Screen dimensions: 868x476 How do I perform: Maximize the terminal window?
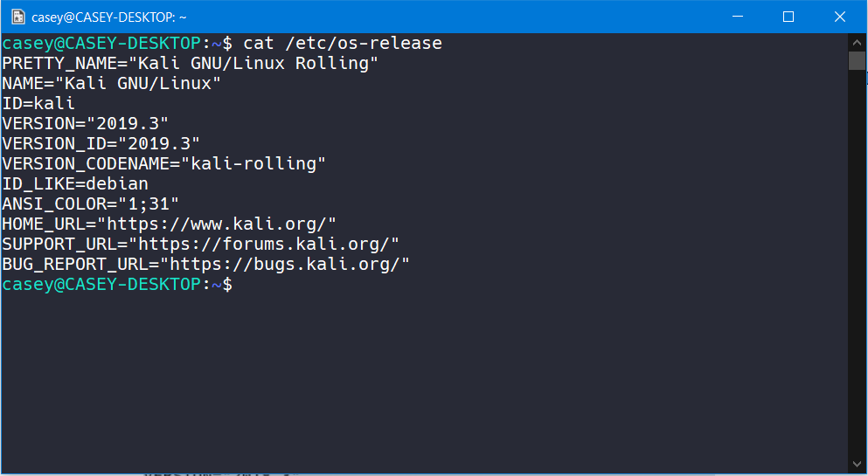click(x=788, y=17)
